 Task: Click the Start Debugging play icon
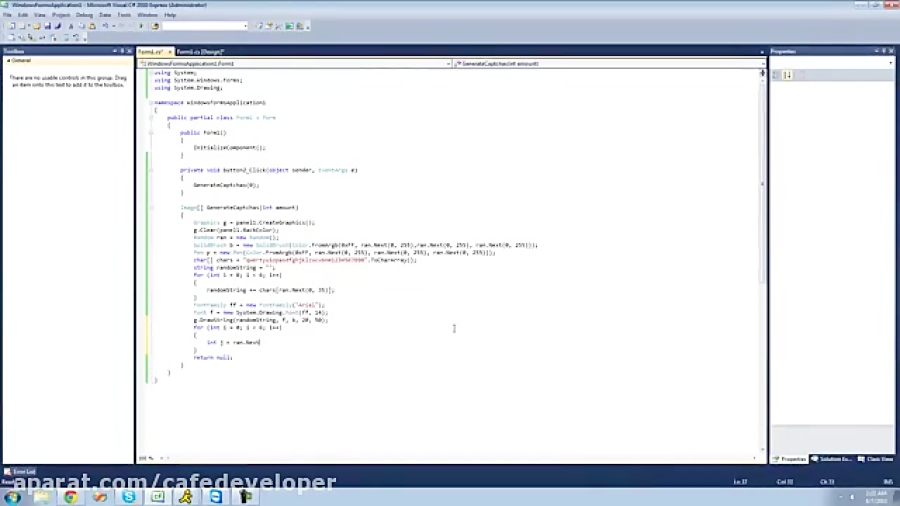tap(141, 26)
